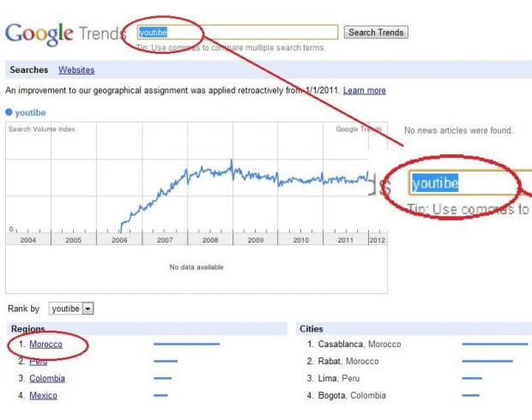Screen dimensions: 532x420
Task: Open the Colombia region link
Action: point(47,378)
